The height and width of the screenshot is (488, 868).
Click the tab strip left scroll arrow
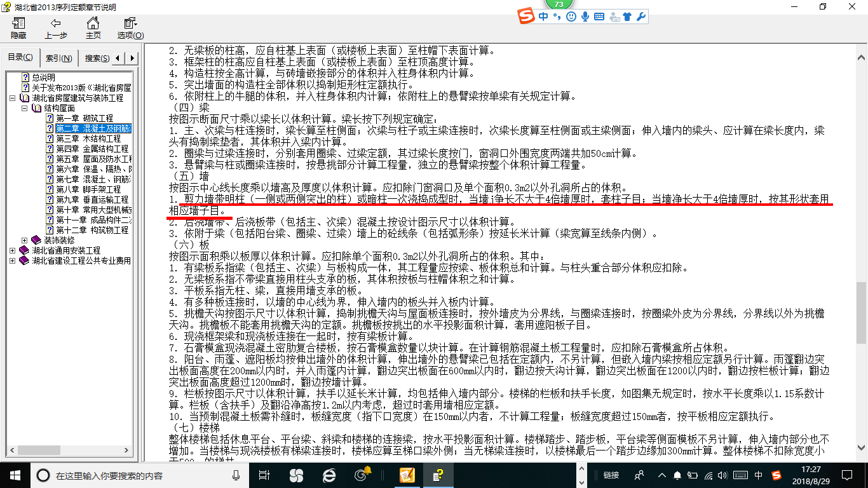[119, 58]
